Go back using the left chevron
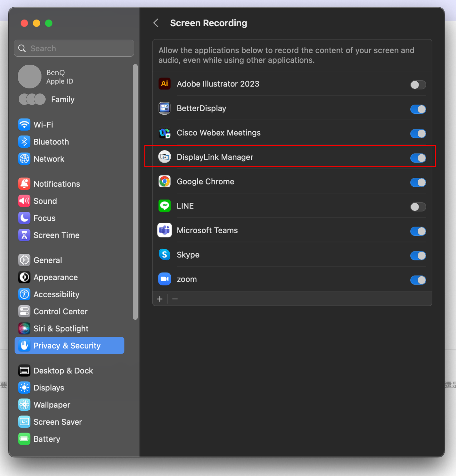The height and width of the screenshot is (476, 456). (x=156, y=23)
